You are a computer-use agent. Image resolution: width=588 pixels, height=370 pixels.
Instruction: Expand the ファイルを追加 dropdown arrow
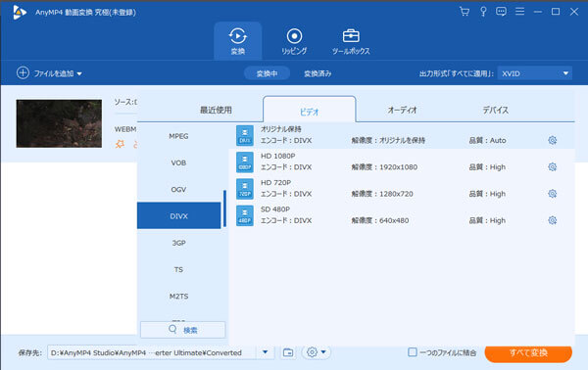coord(79,73)
